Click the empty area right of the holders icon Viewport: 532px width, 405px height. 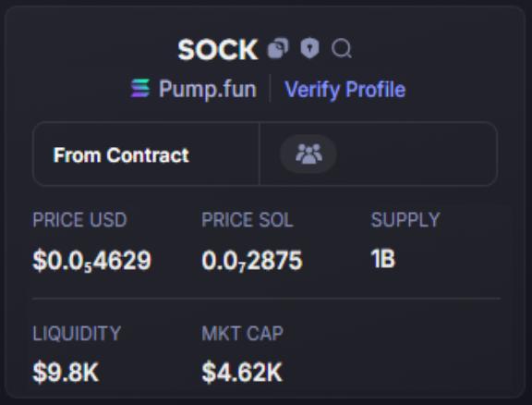(417, 153)
